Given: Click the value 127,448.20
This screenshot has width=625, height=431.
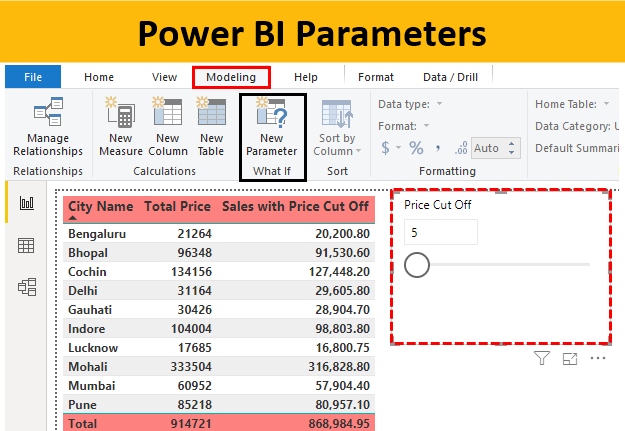Looking at the screenshot, I should pyautogui.click(x=339, y=272).
